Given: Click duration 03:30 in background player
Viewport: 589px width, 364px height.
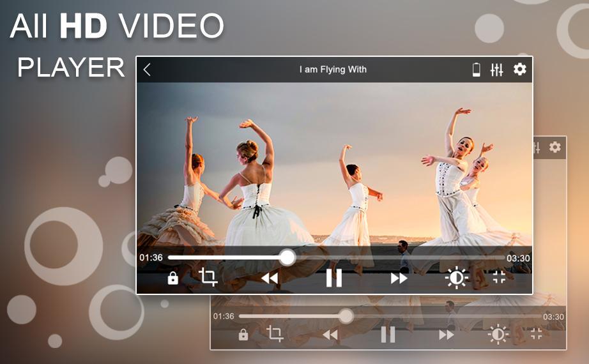Looking at the screenshot, I should tap(553, 317).
